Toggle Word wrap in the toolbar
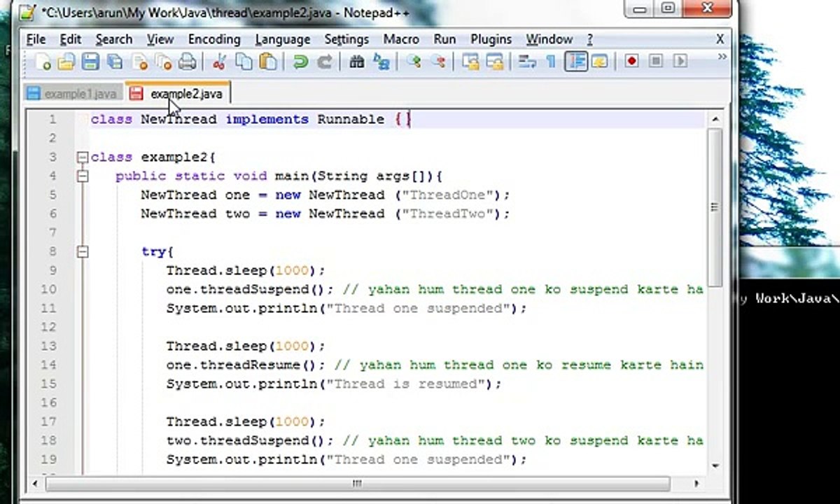840x504 pixels. tap(526, 62)
